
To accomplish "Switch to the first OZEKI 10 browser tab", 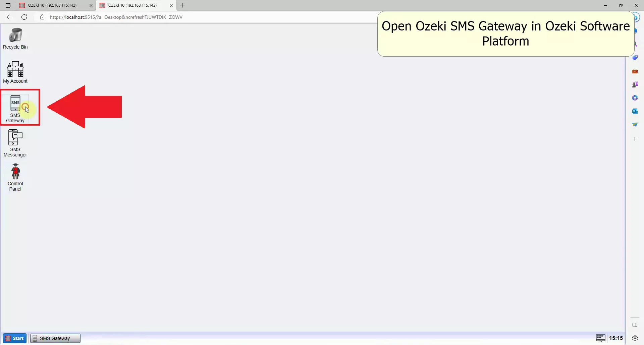I will [x=52, y=5].
